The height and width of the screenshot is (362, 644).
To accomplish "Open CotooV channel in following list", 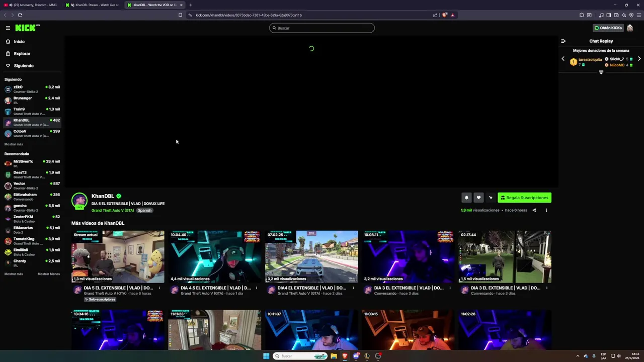I will point(32,133).
